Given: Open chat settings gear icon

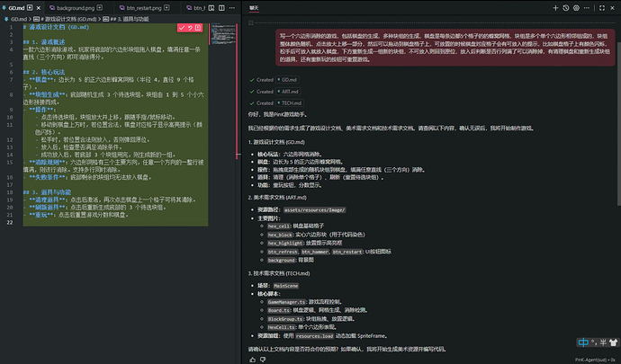Looking at the screenshot, I should pyautogui.click(x=576, y=8).
